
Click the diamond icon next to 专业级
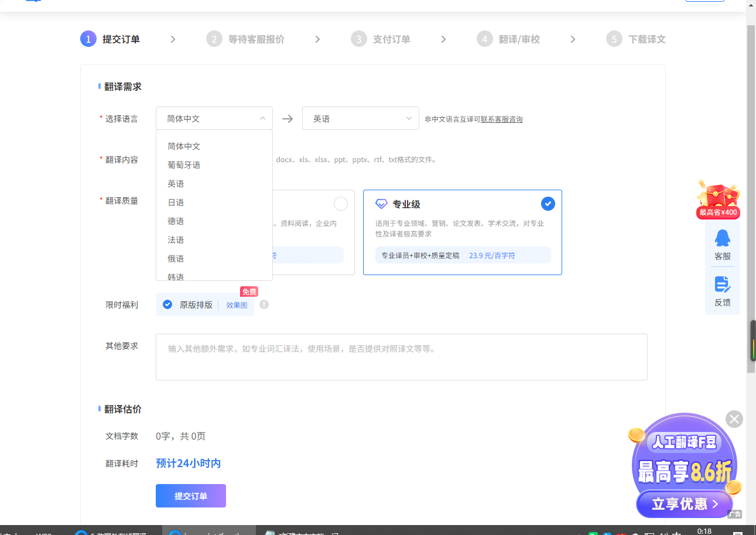(381, 204)
